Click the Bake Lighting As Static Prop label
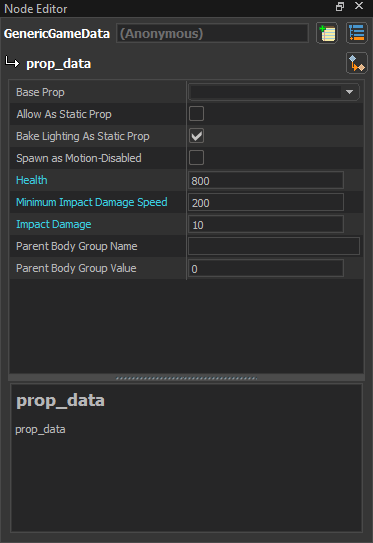Image resolution: width=373 pixels, height=543 pixels. pyautogui.click(x=83, y=136)
